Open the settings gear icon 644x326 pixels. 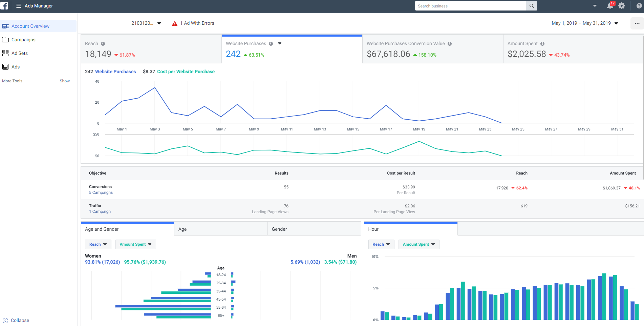click(x=622, y=6)
